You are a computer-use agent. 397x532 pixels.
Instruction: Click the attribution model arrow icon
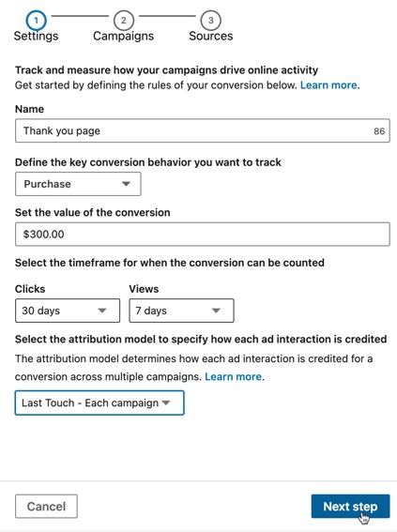[166, 403]
